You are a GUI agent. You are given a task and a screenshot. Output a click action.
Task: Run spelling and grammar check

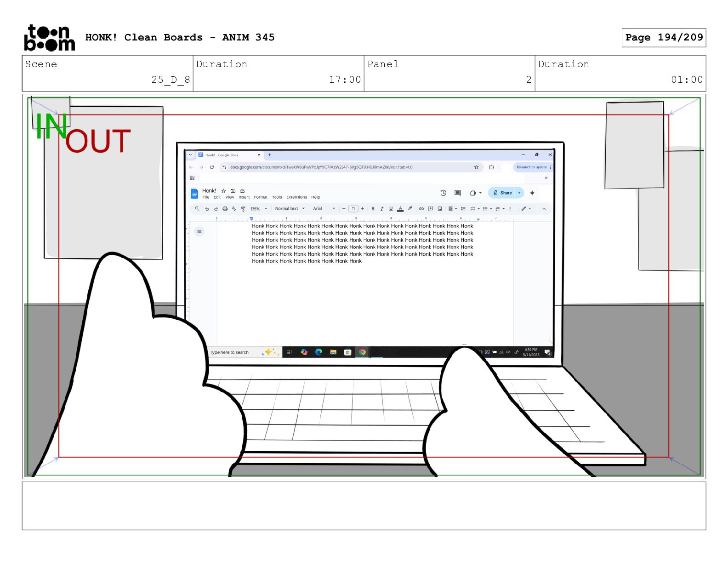pyautogui.click(x=234, y=209)
